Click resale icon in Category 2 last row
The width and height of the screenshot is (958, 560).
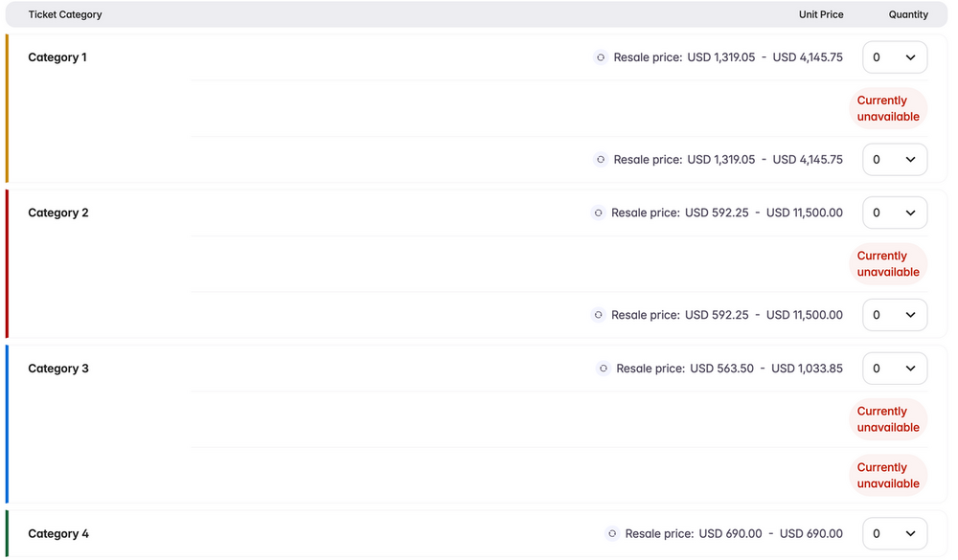point(599,315)
